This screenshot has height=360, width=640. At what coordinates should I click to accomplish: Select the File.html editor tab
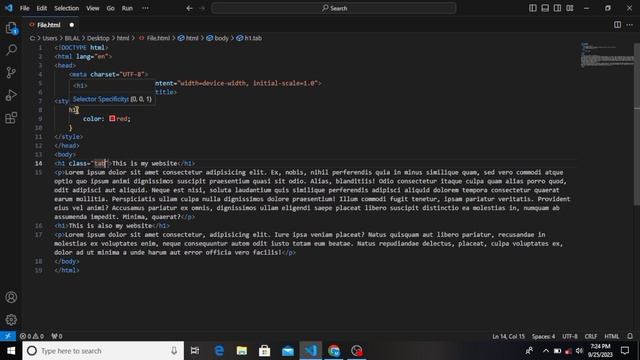[49, 24]
